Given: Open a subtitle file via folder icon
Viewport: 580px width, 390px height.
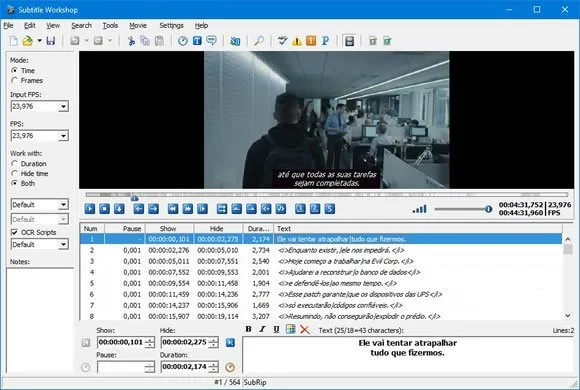Looking at the screenshot, I should 28,41.
